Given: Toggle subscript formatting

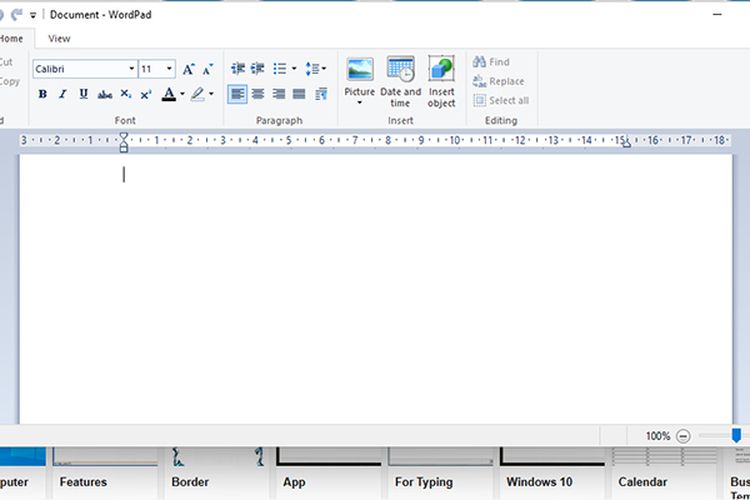Looking at the screenshot, I should pos(125,94).
